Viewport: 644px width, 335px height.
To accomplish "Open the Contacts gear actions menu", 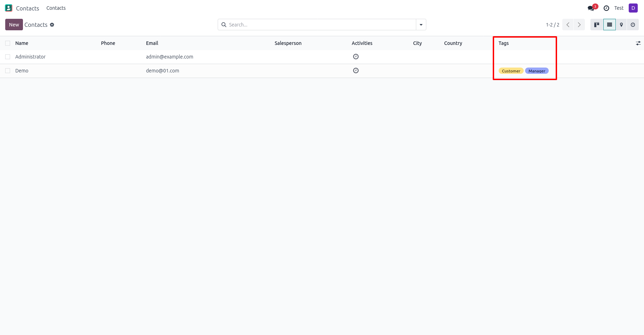I will (x=52, y=25).
